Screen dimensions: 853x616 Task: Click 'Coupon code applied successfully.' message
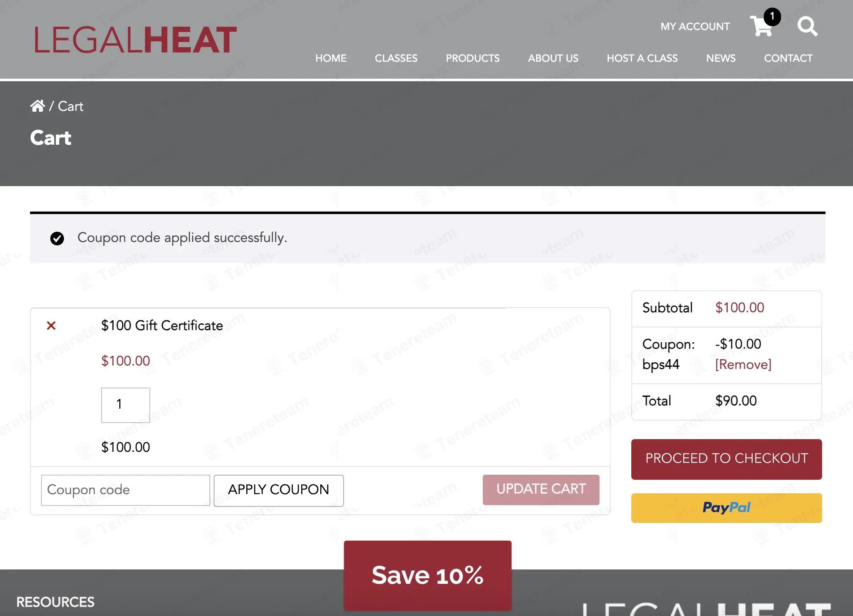(x=182, y=238)
